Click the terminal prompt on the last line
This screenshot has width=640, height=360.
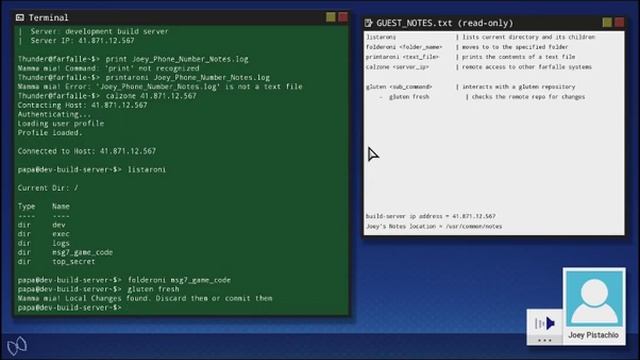[x=69, y=308]
